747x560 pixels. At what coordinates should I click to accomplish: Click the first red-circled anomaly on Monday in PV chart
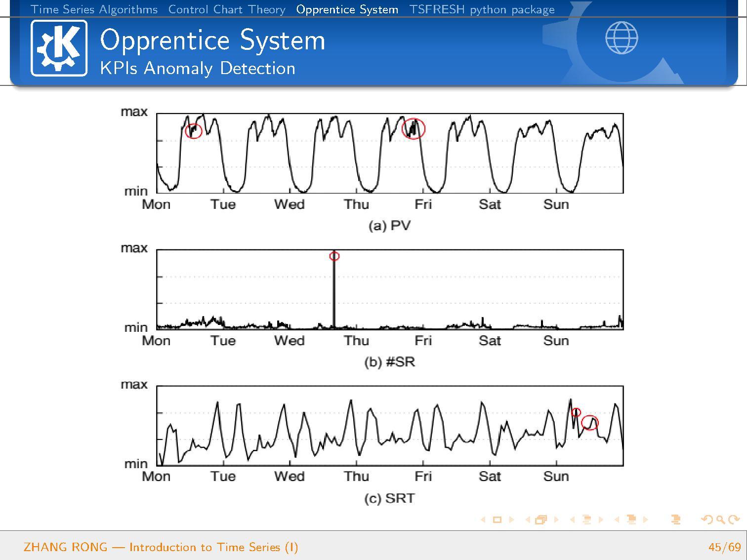(x=194, y=130)
